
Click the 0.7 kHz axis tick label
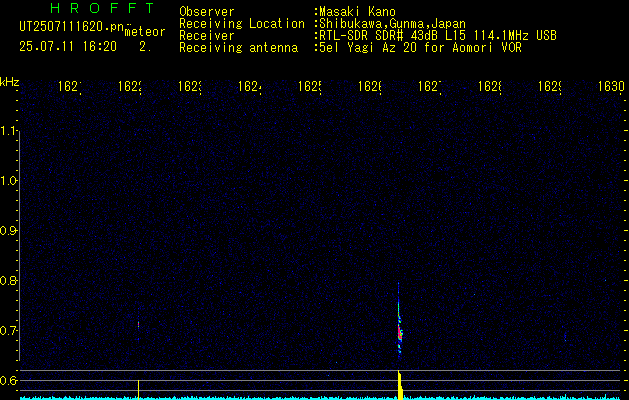[8, 331]
